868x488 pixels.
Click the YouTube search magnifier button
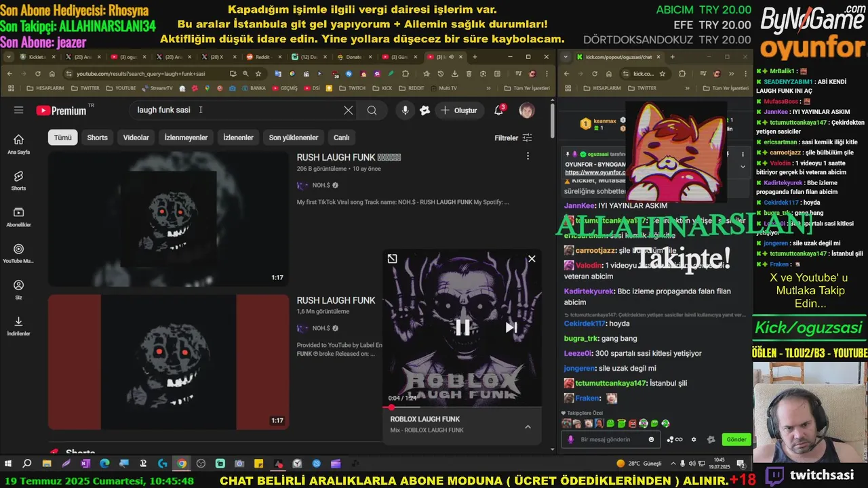pos(372,110)
